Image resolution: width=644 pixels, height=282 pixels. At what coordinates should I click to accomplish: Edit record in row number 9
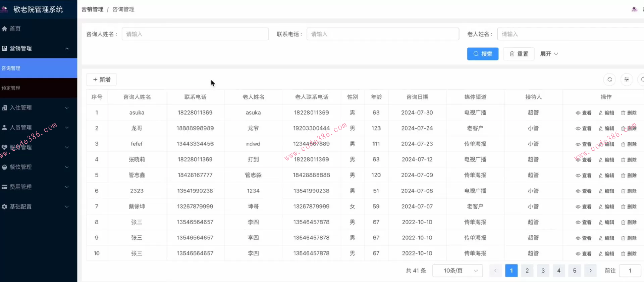click(606, 238)
